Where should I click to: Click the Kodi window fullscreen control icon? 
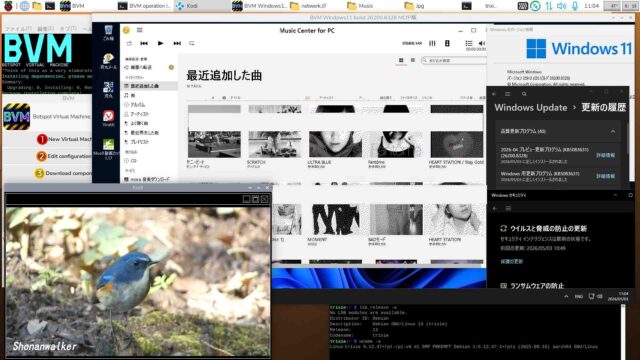pos(255,199)
